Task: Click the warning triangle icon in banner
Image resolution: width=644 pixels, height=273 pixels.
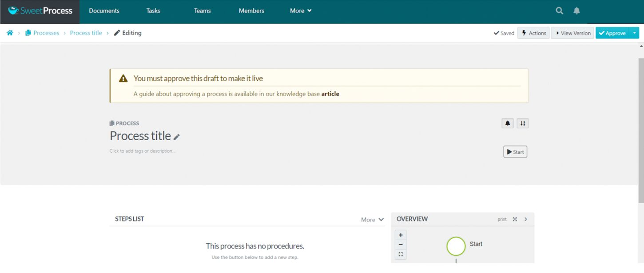Action: coord(123,79)
